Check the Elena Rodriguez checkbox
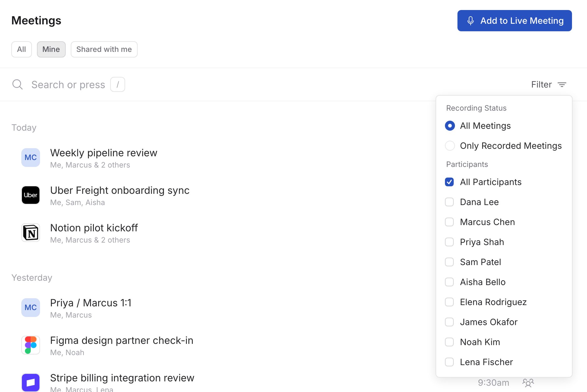587x392 pixels. (449, 302)
